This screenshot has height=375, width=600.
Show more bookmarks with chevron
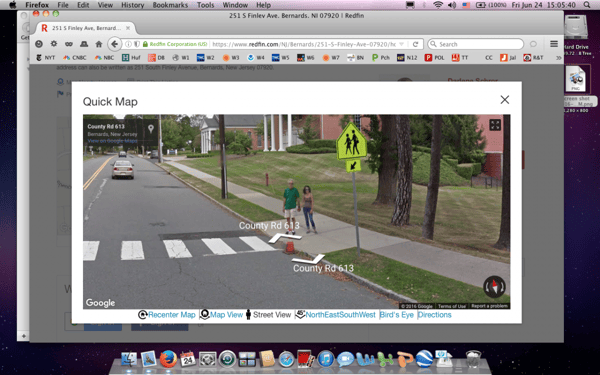(x=558, y=58)
